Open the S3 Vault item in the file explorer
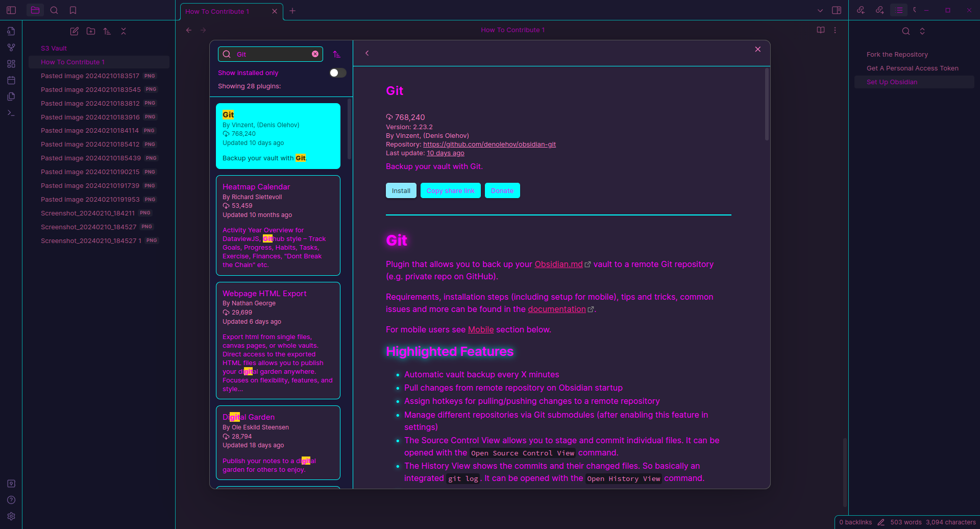 click(x=99, y=49)
